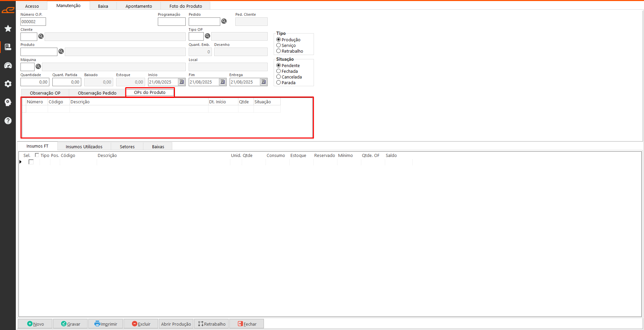
Task: Click the Quantidade input field
Action: (x=35, y=82)
